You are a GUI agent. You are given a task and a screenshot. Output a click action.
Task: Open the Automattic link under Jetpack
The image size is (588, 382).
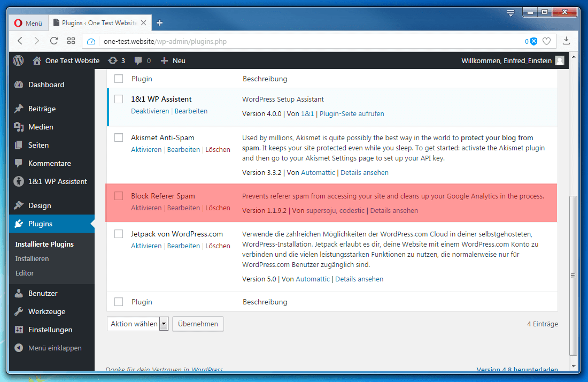(313, 279)
